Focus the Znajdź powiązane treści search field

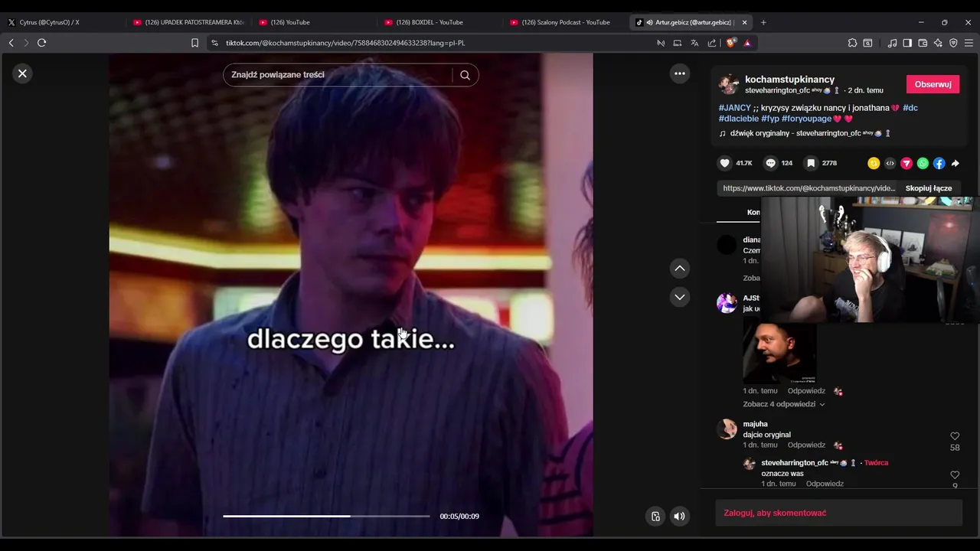click(337, 75)
